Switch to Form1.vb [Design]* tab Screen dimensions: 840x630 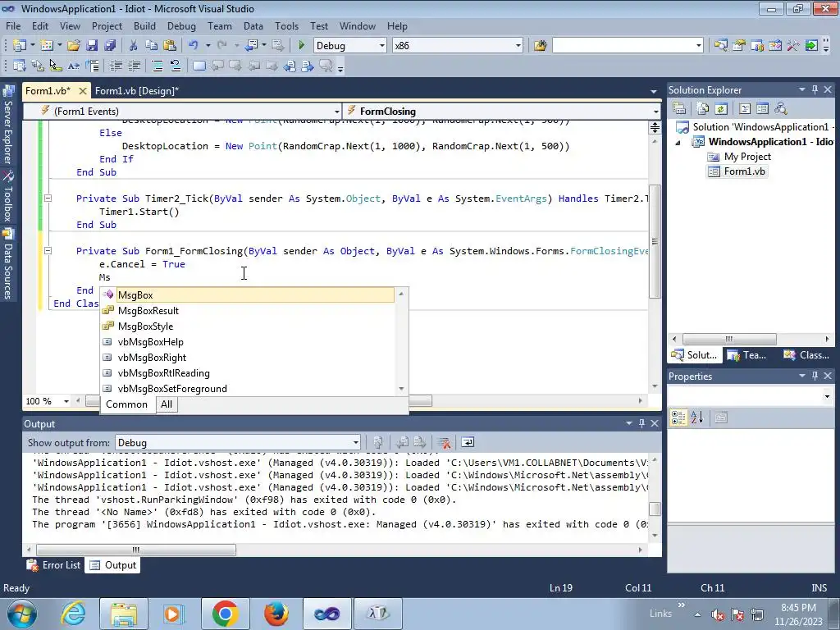[x=137, y=90]
